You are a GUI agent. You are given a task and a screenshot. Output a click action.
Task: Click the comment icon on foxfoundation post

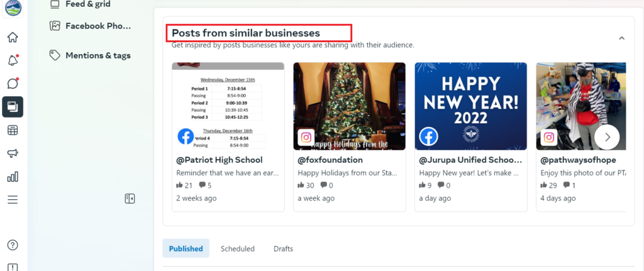324,185
